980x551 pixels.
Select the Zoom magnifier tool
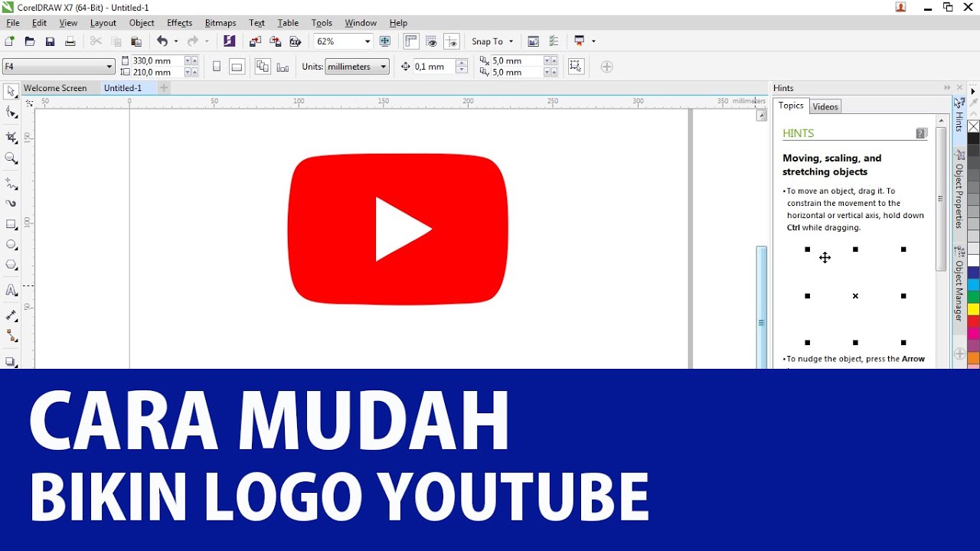click(11, 158)
